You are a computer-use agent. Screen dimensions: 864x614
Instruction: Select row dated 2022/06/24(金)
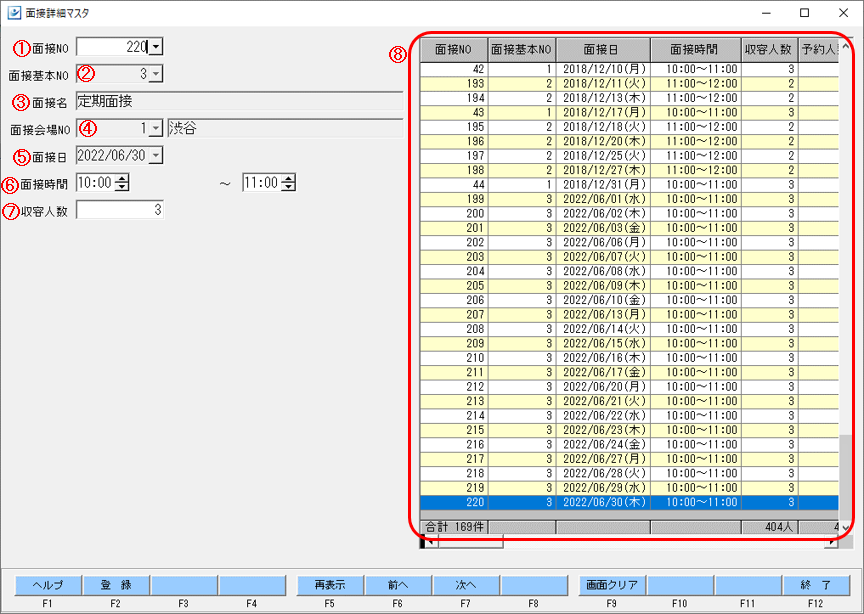tap(629, 444)
